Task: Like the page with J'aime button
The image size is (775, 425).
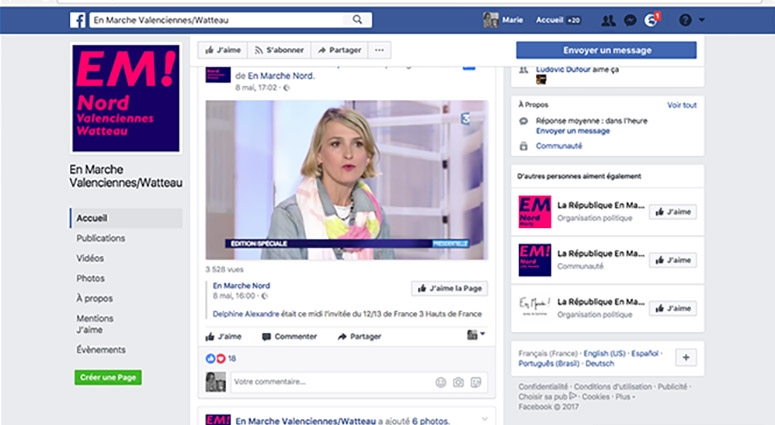Action: 223,50
